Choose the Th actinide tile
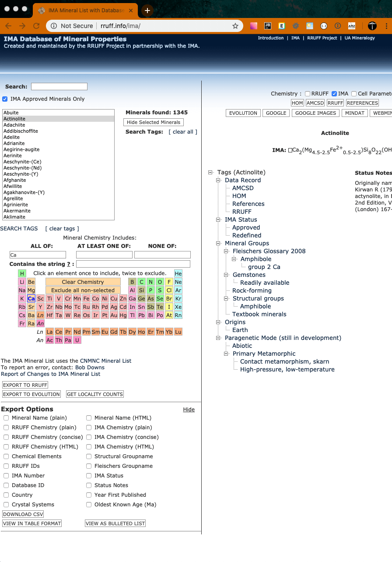The height and width of the screenshot is (562, 392). click(59, 340)
